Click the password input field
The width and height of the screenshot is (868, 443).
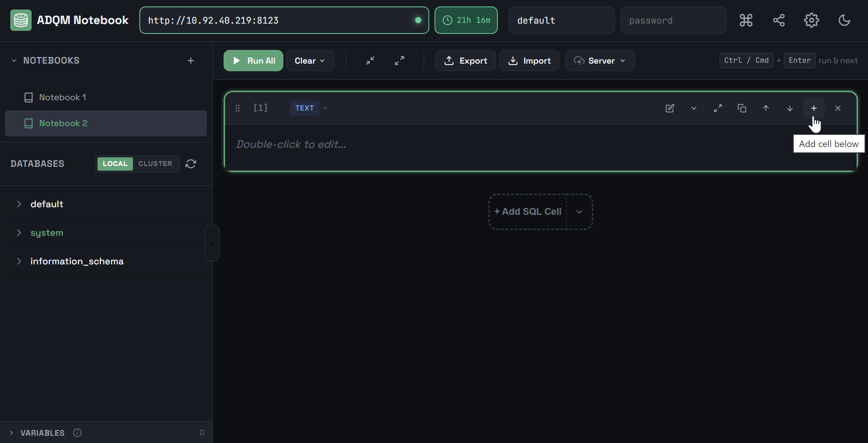673,20
